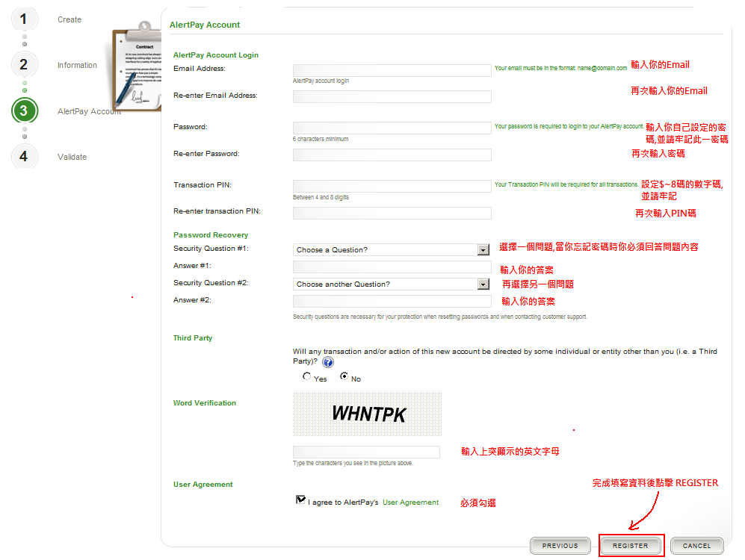Viewport: 745px width, 560px height.
Task: Click the Password Recovery section heading
Action: [211, 235]
